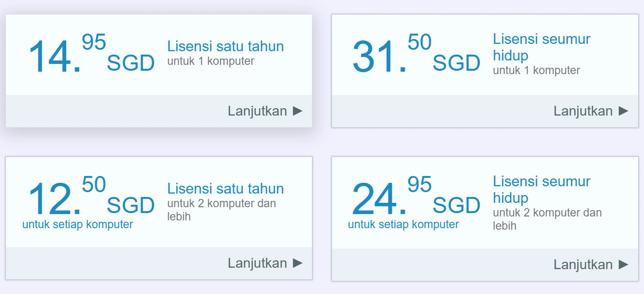Open "Lisensi satu tahun" title for 1 komputer
Viewport: 644px width, 294px height.
point(225,46)
